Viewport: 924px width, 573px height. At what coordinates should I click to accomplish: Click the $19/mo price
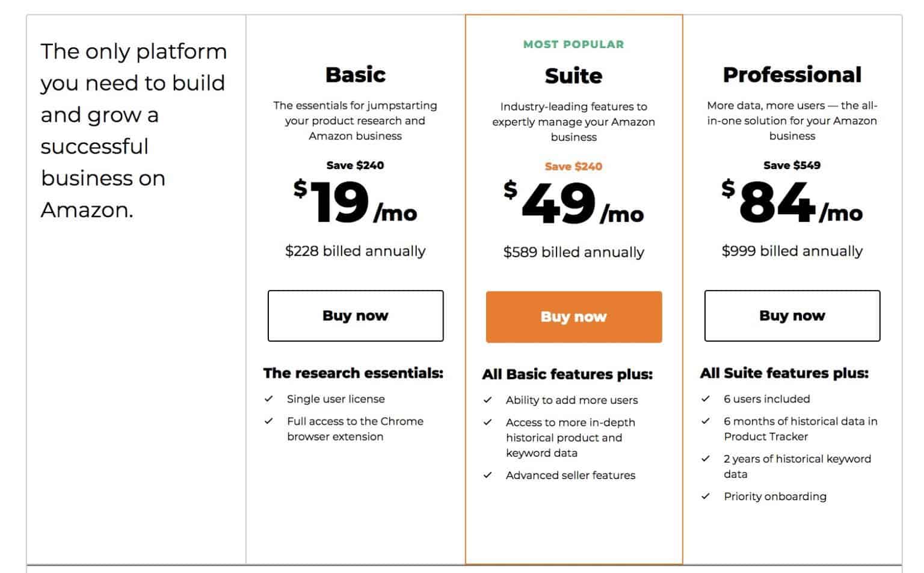click(356, 203)
